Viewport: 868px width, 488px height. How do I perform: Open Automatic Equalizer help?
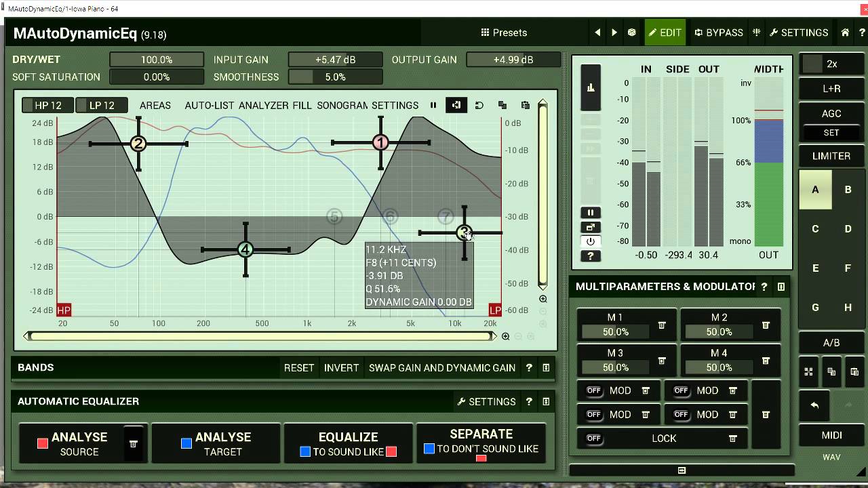pos(529,401)
